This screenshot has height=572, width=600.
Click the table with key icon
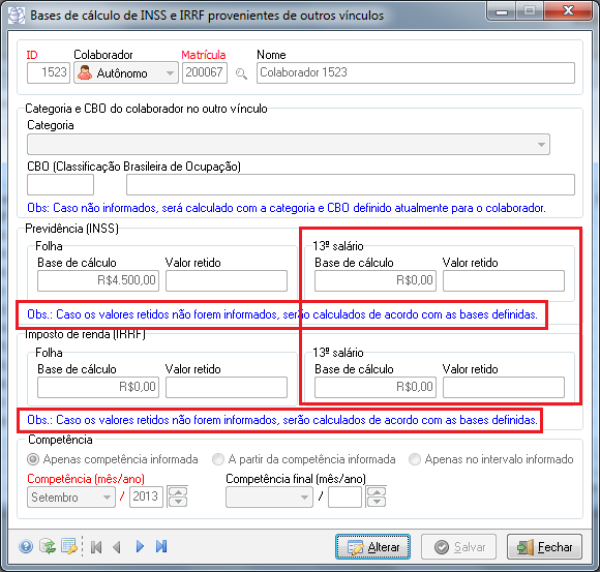point(67,546)
